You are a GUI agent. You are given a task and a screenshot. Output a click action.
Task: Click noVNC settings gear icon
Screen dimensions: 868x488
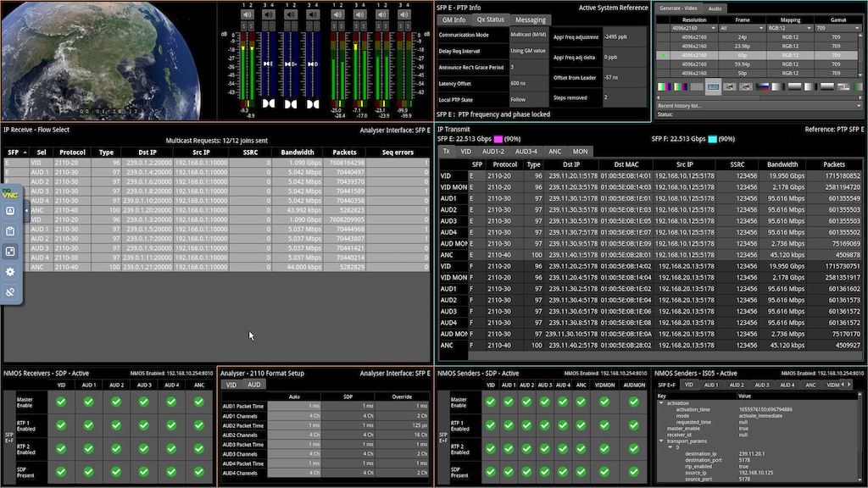pyautogui.click(x=10, y=272)
